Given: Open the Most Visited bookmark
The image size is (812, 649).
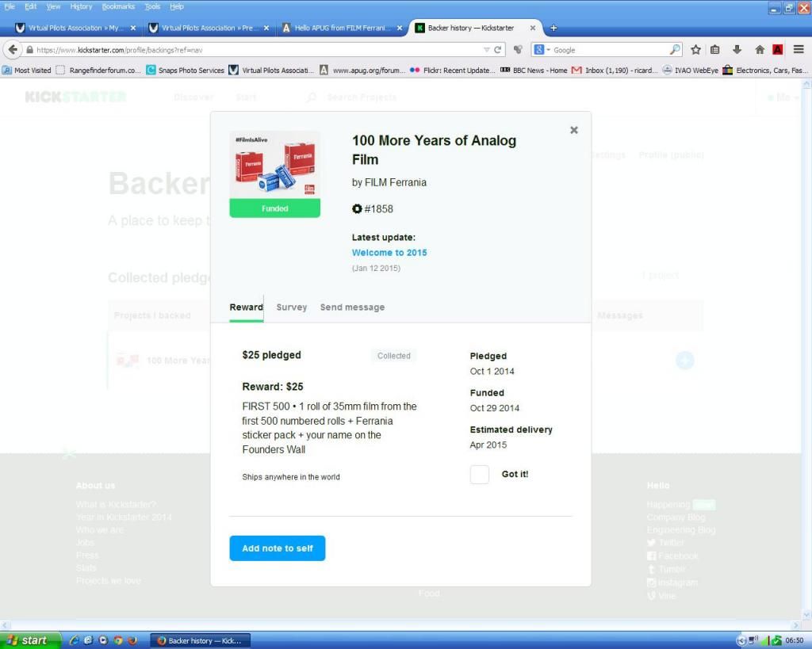Looking at the screenshot, I should [x=26, y=70].
